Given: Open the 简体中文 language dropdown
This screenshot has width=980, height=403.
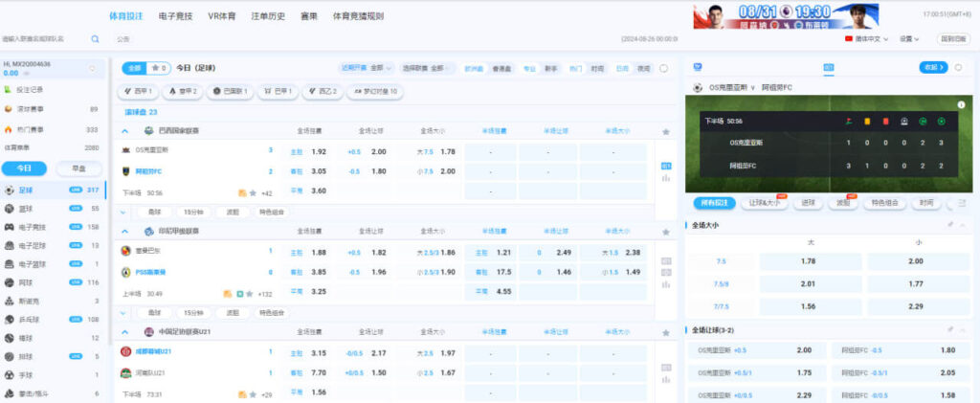Looking at the screenshot, I should click(x=868, y=39).
